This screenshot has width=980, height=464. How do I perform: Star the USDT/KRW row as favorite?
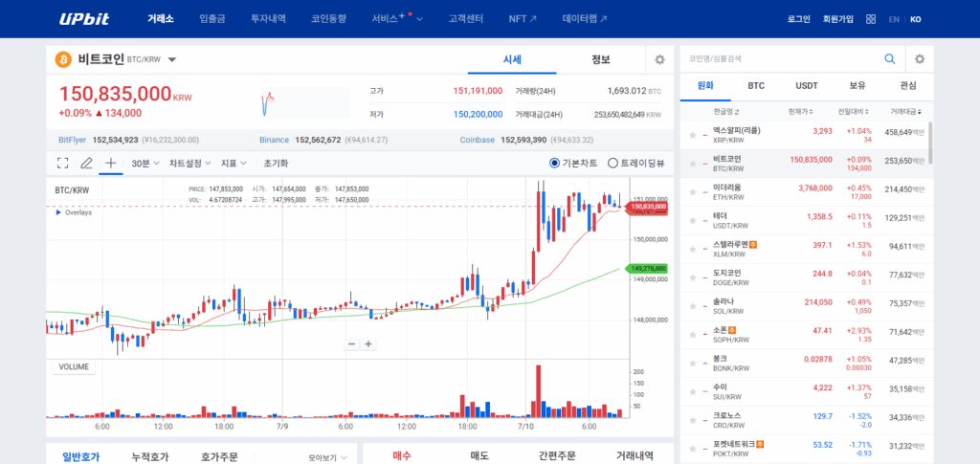click(x=692, y=220)
